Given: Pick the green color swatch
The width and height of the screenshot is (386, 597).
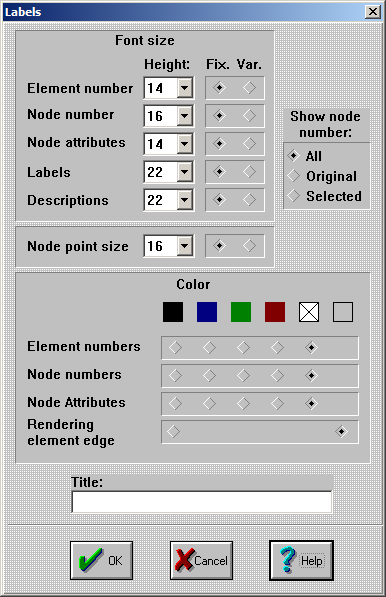Looking at the screenshot, I should 241,312.
